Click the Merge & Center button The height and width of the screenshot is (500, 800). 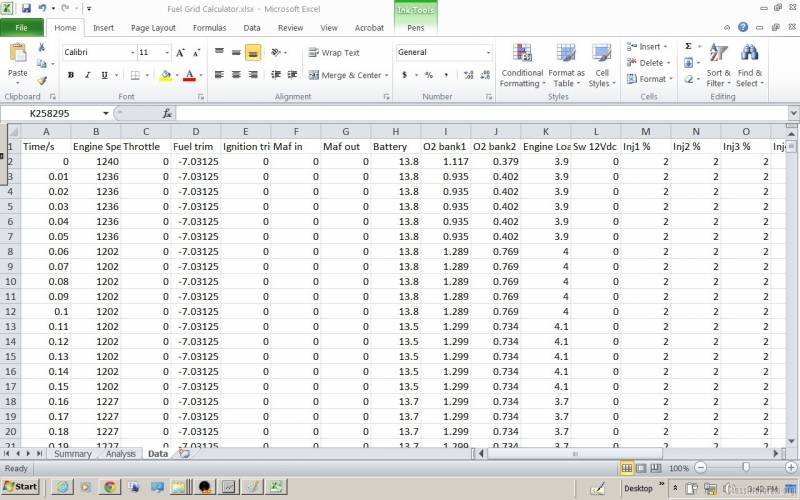pyautogui.click(x=348, y=75)
